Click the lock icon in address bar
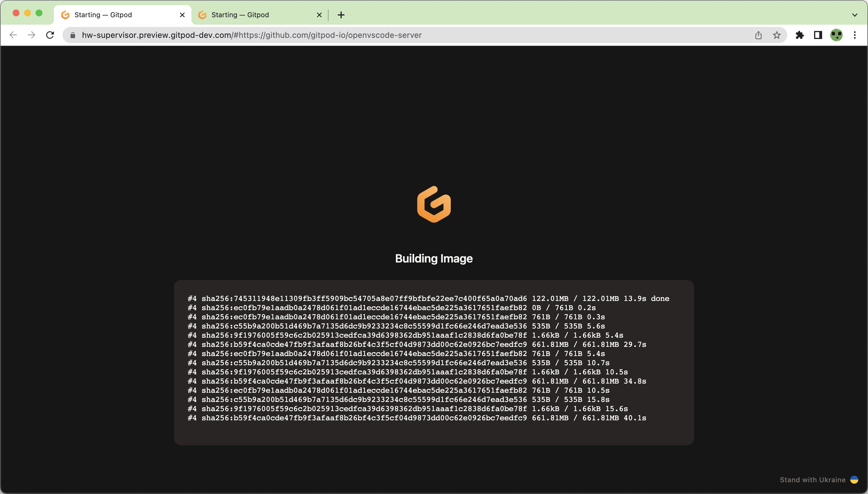868x494 pixels. click(x=73, y=35)
